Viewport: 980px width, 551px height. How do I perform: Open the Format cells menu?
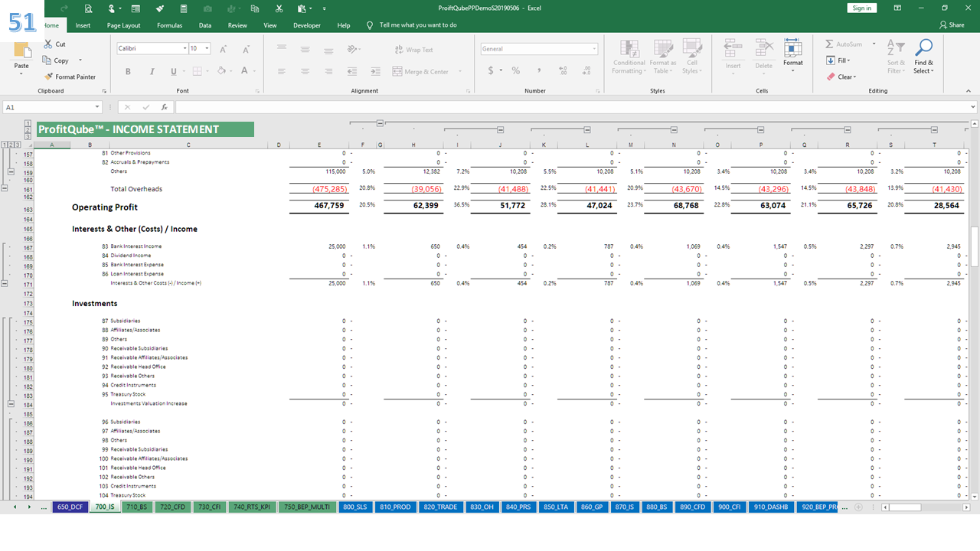(793, 55)
